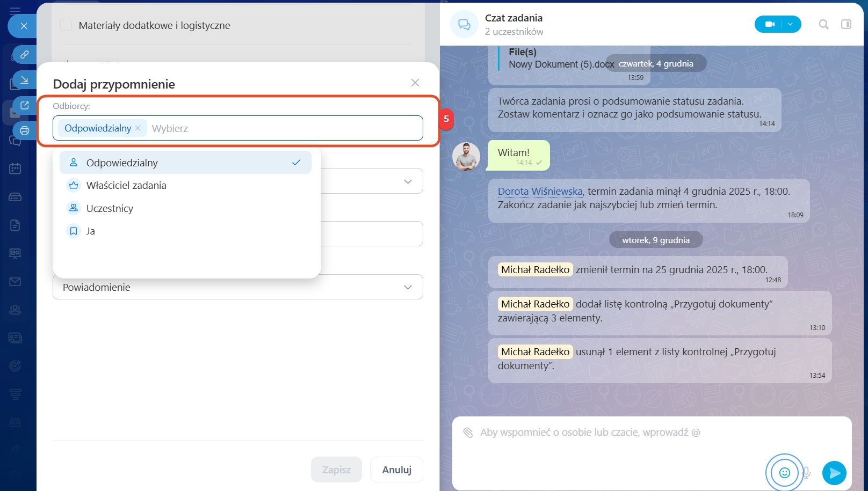Viewport: 868px width, 491px height.
Task: Click the task chat bubble icon in the header
Action: pyautogui.click(x=464, y=24)
